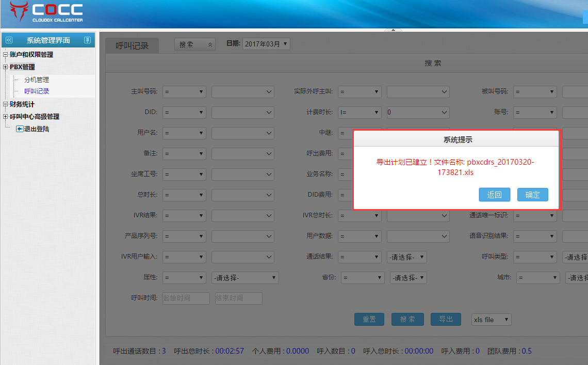Click the 导出 export button
The image size is (588, 365).
pyautogui.click(x=446, y=319)
